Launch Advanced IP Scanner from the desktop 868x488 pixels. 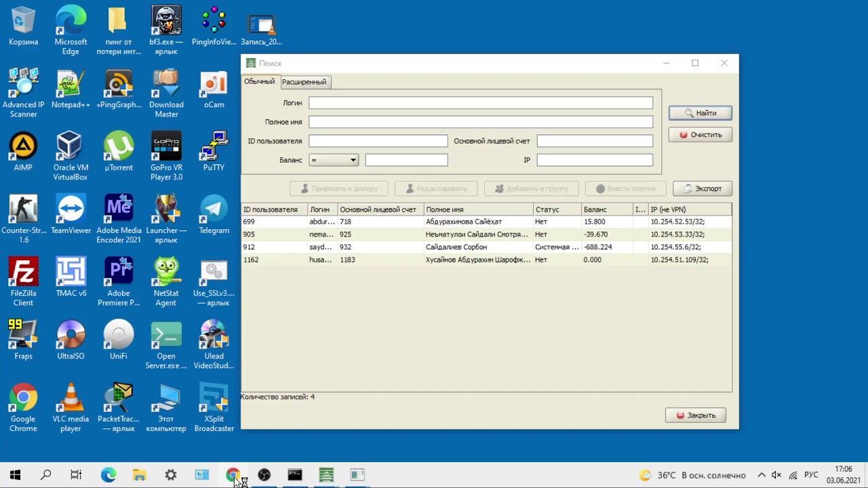(x=23, y=93)
